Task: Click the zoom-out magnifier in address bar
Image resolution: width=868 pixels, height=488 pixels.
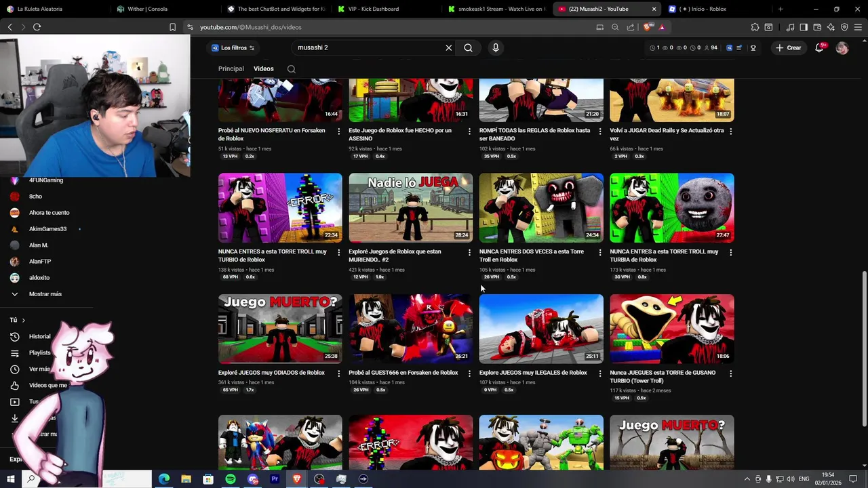Action: click(615, 27)
